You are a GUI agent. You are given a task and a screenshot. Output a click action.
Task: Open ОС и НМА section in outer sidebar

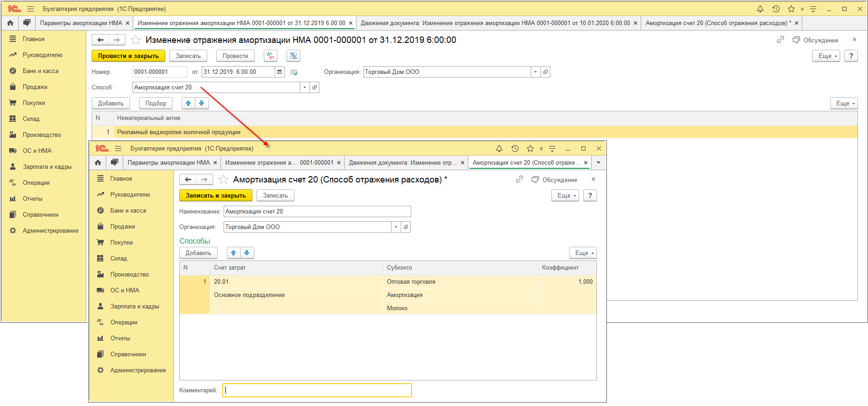click(x=37, y=151)
